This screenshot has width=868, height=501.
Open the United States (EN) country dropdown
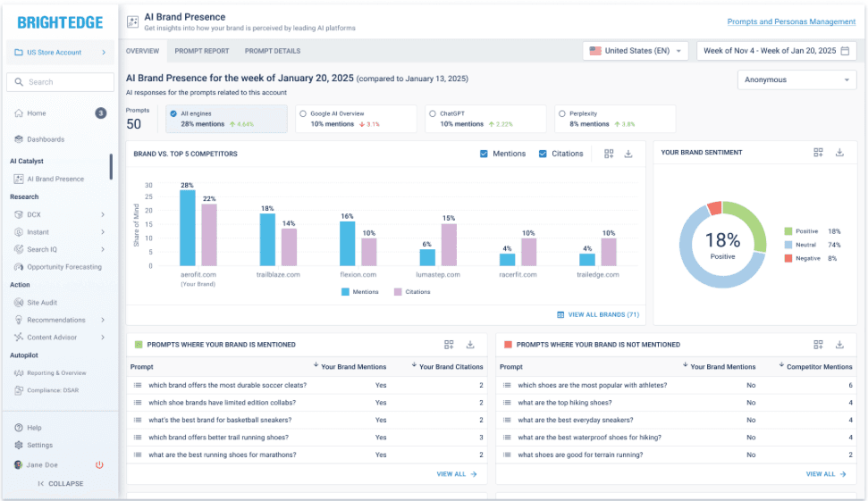tap(635, 51)
